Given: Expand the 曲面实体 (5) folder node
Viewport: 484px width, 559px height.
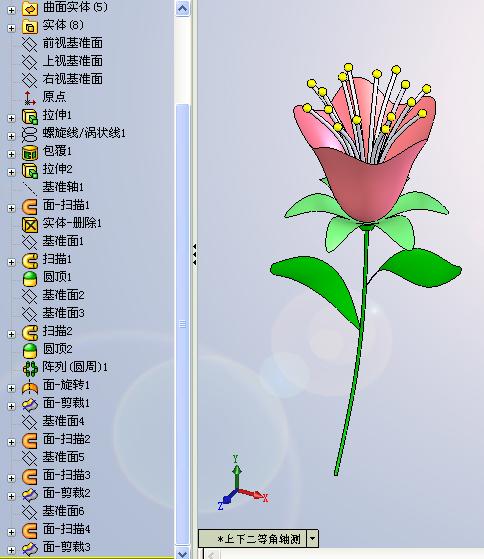Looking at the screenshot, I should click(11, 10).
